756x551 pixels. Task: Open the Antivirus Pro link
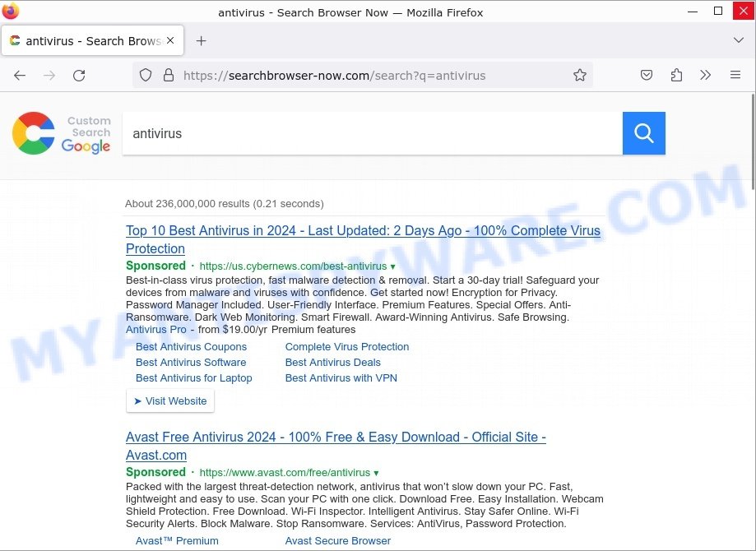(155, 329)
